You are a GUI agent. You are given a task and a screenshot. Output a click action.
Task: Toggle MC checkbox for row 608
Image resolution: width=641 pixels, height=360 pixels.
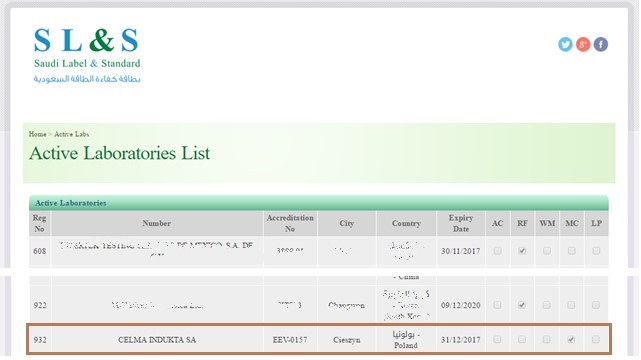(x=572, y=251)
